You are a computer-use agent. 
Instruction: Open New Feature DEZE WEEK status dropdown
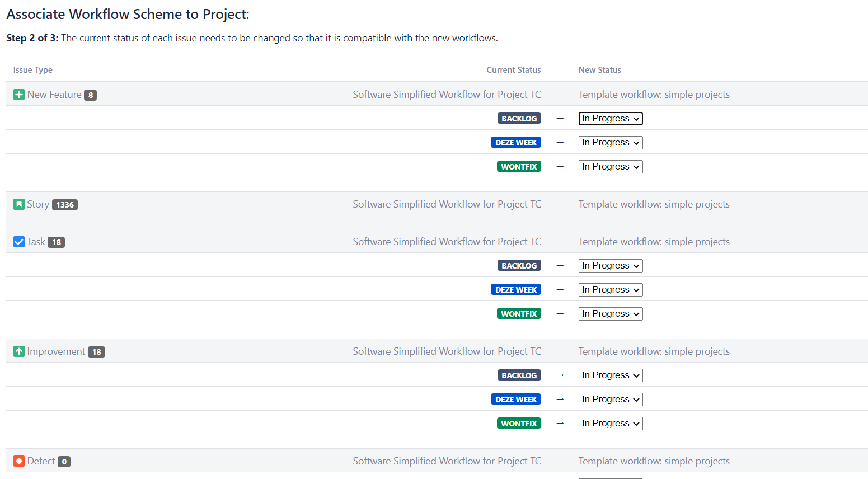(x=611, y=143)
